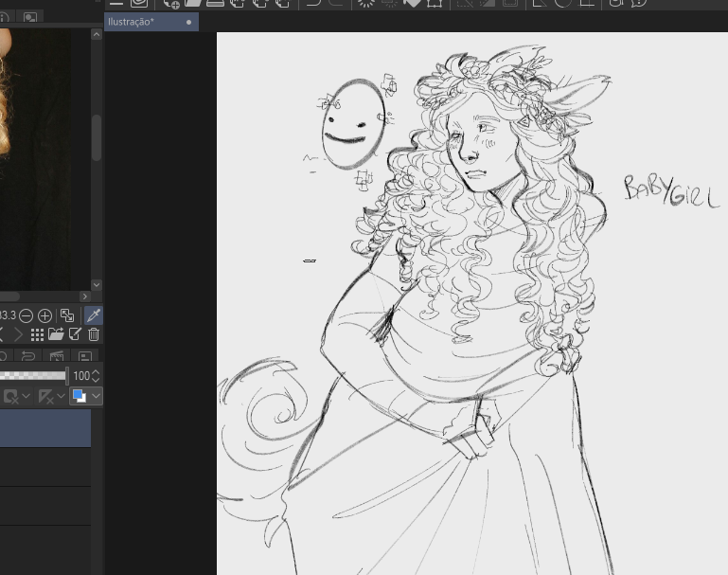Open the dropdown next to ruler icon
The width and height of the screenshot is (728, 575).
click(61, 396)
